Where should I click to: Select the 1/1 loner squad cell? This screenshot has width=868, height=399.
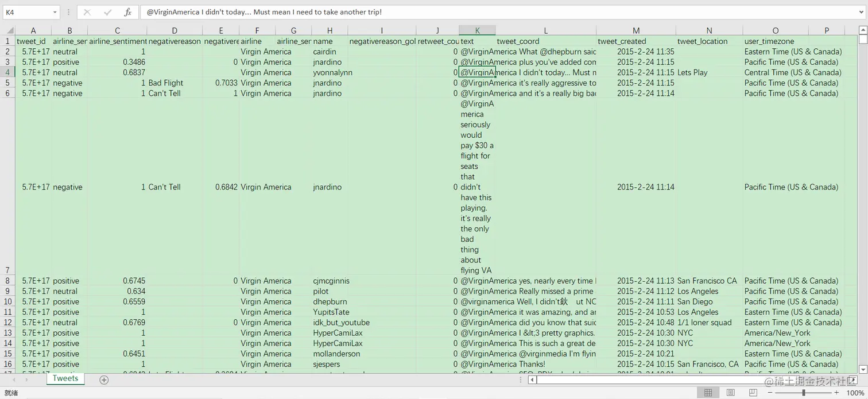[x=709, y=323]
